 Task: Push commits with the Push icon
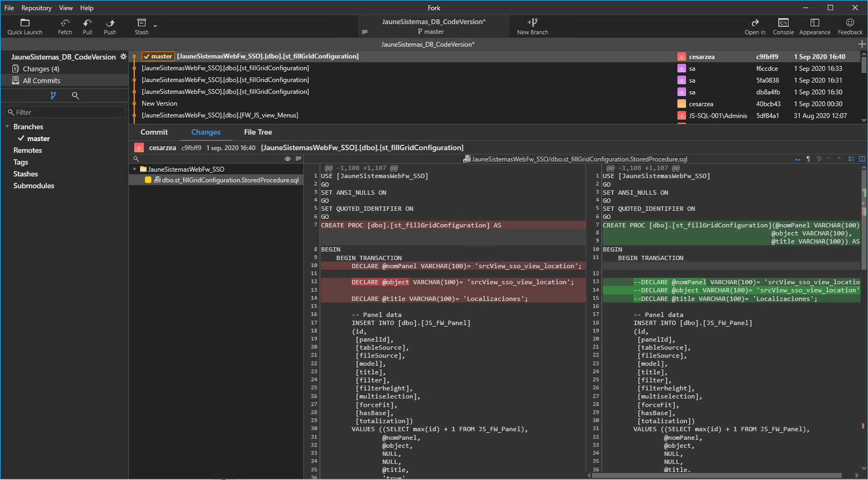(110, 27)
